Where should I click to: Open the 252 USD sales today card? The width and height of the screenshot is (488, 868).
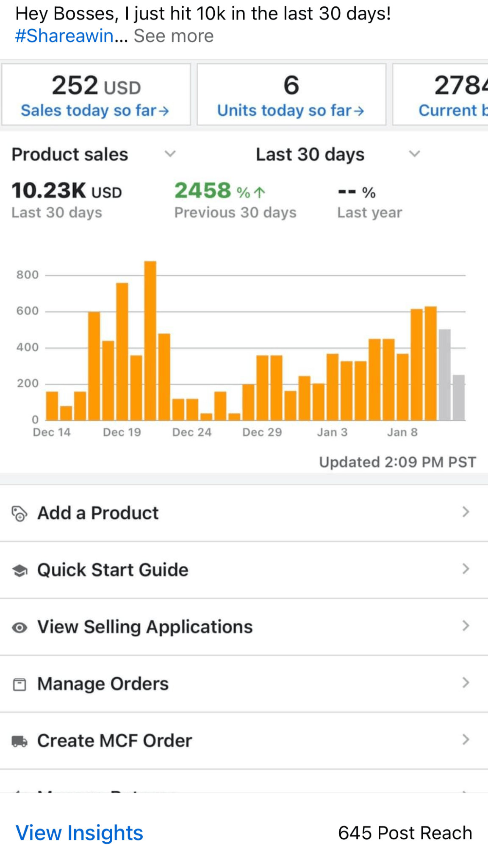[96, 95]
